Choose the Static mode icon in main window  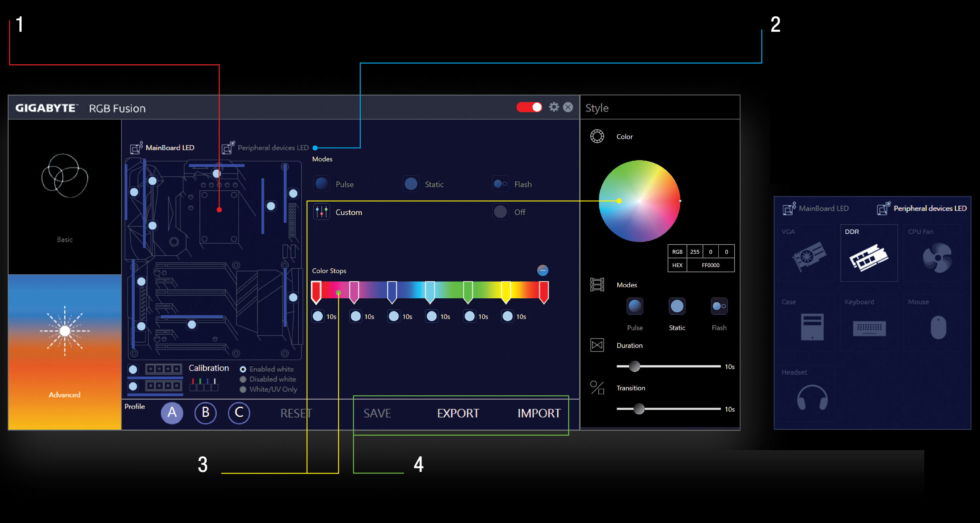point(411,184)
